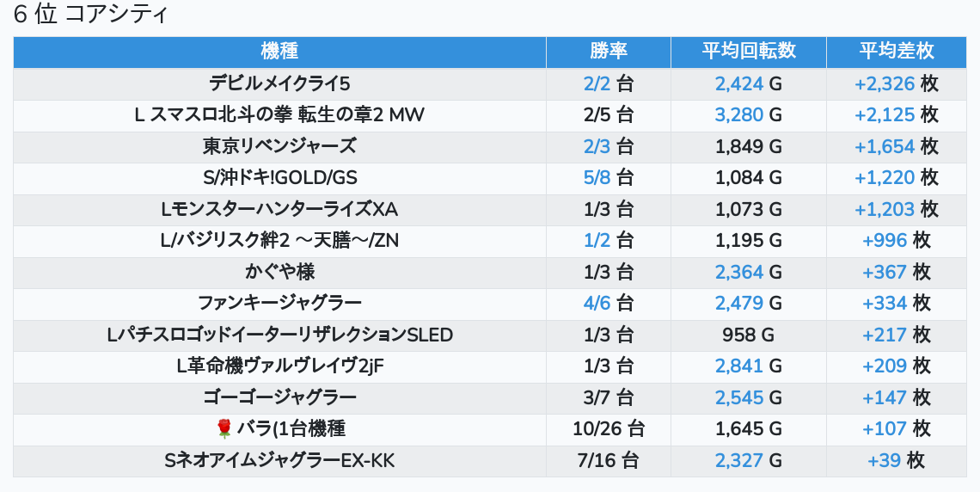
Task: Click the 5/8 台 win rate cell
Action: point(609,178)
